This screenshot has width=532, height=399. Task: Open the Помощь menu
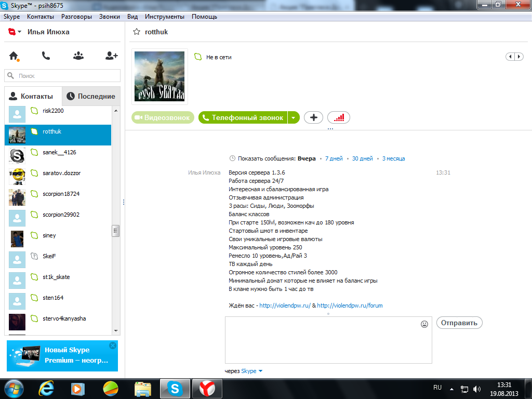[204, 17]
